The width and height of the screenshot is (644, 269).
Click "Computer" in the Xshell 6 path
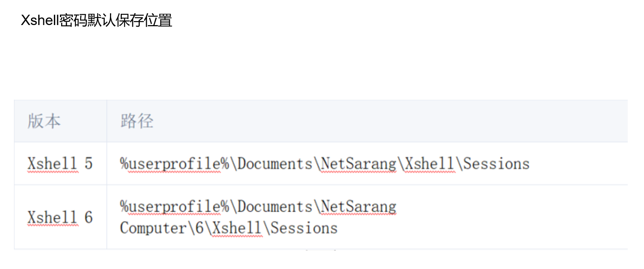(x=153, y=228)
